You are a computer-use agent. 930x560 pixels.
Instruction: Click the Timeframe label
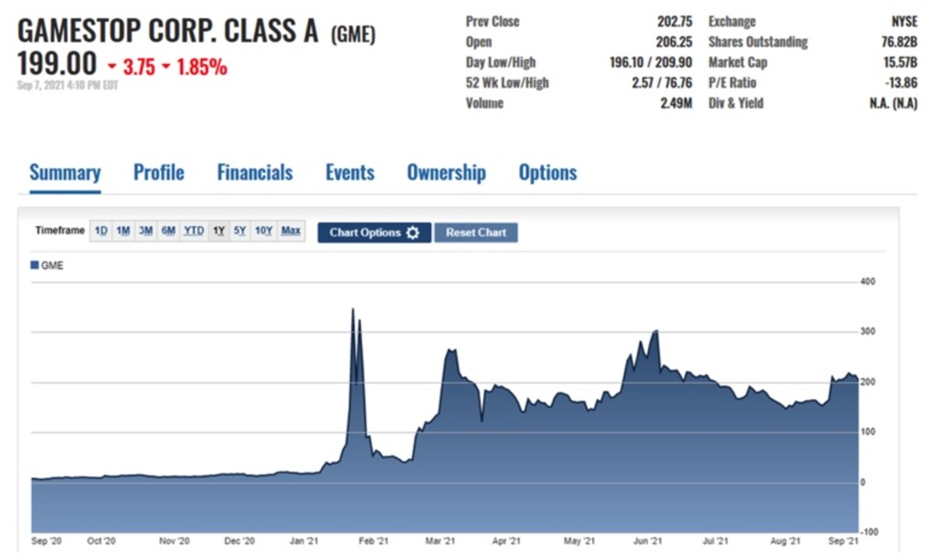[x=60, y=231]
